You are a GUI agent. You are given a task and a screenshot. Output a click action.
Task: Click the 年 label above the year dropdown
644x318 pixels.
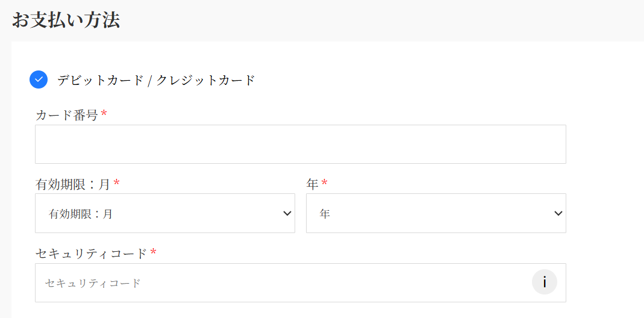point(312,184)
